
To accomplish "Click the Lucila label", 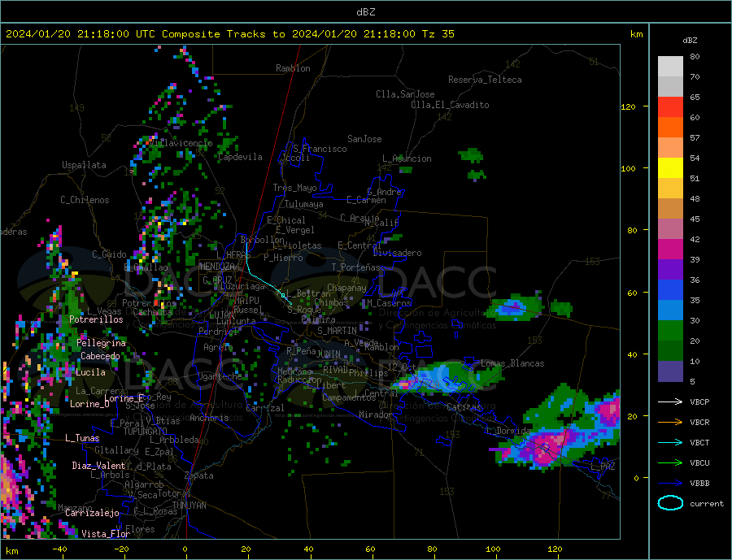I will (x=90, y=372).
